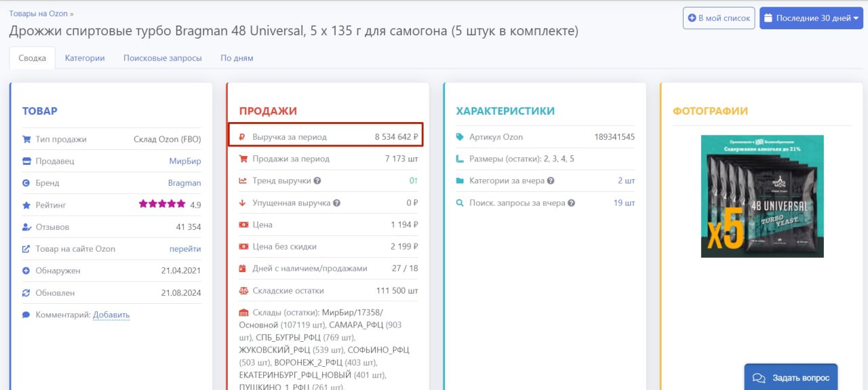Follow the 'перейти' link to Ozon site
This screenshot has width=868, height=390.
(x=185, y=249)
